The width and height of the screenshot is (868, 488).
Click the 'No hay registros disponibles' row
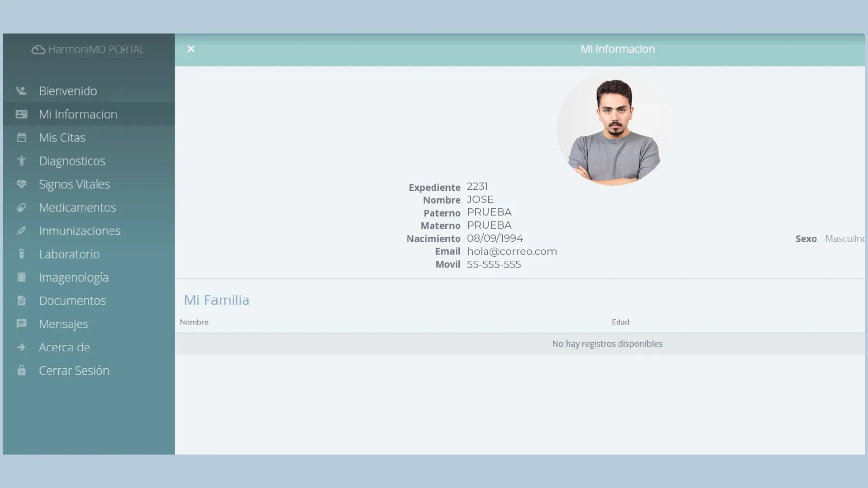(520, 344)
